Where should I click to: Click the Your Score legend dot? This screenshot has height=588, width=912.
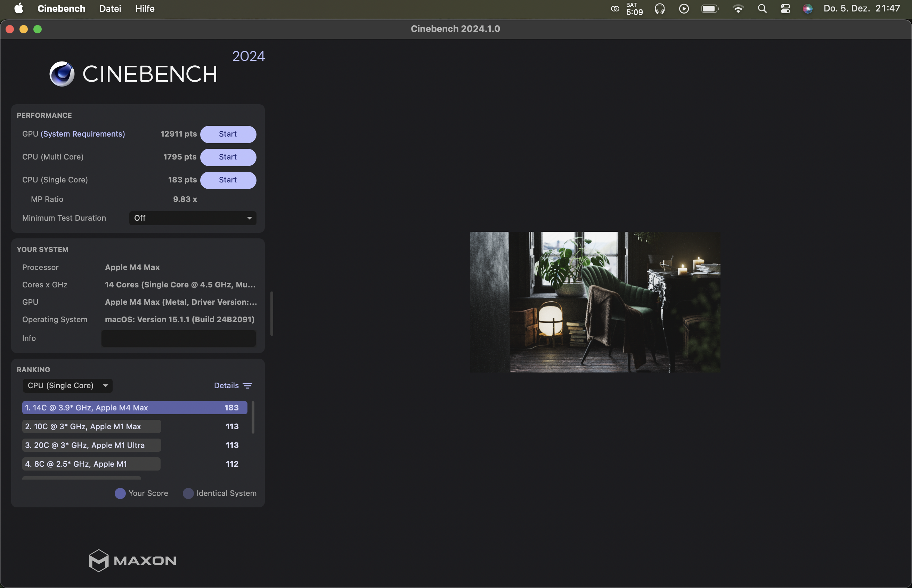tap(120, 493)
